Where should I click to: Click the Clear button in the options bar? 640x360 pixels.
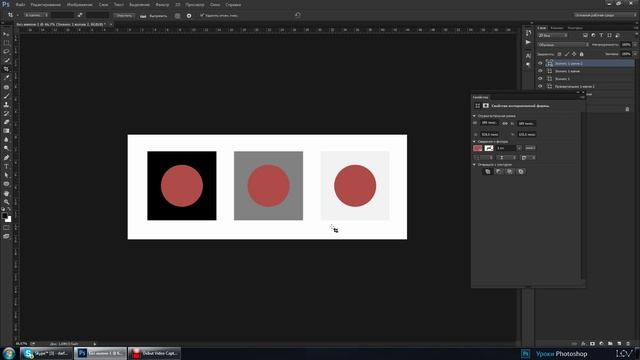tap(124, 16)
